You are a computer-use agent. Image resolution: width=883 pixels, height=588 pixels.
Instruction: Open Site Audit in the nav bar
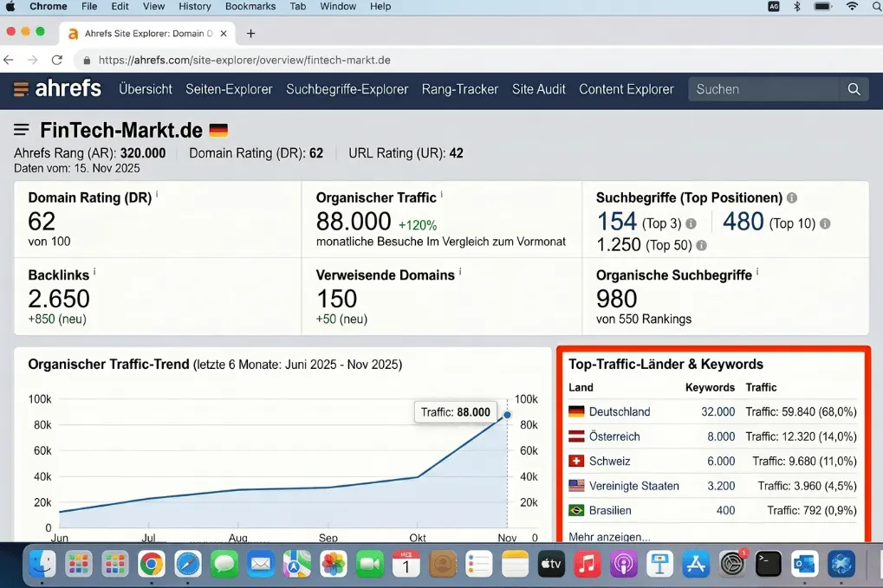point(538,89)
